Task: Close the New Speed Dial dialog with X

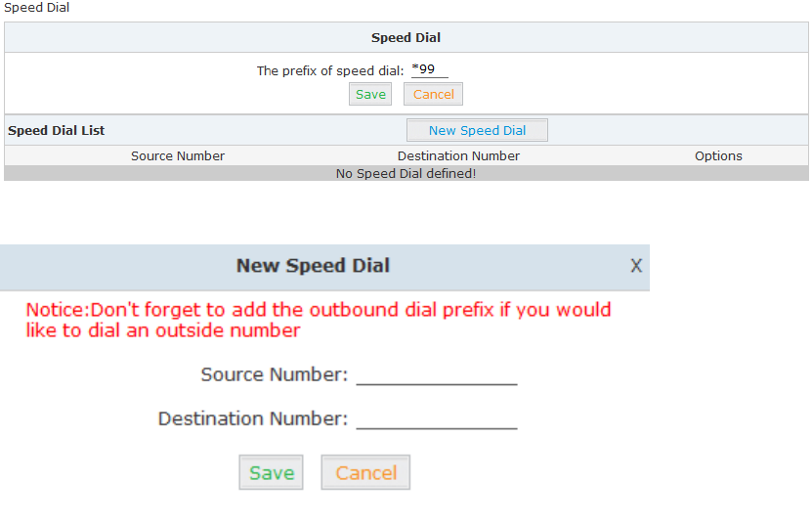Action: pos(636,266)
